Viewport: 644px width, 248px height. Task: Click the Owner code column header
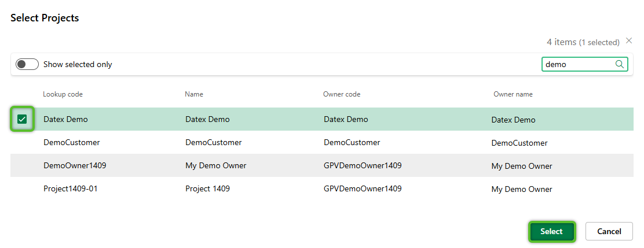(342, 94)
